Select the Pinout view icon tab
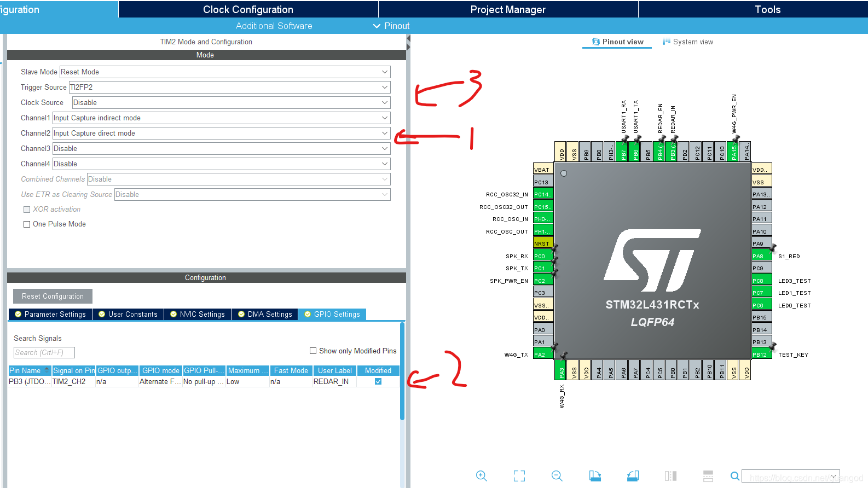868x488 pixels. coord(617,42)
